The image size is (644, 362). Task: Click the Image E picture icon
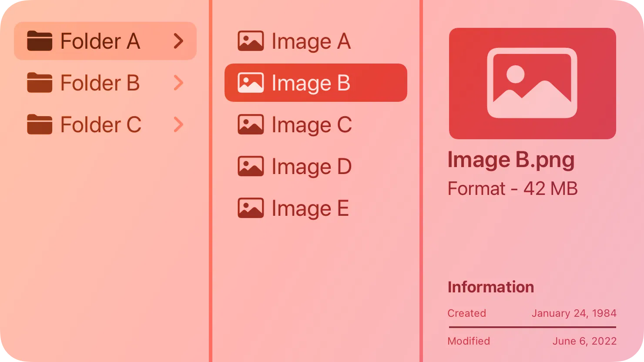(251, 208)
